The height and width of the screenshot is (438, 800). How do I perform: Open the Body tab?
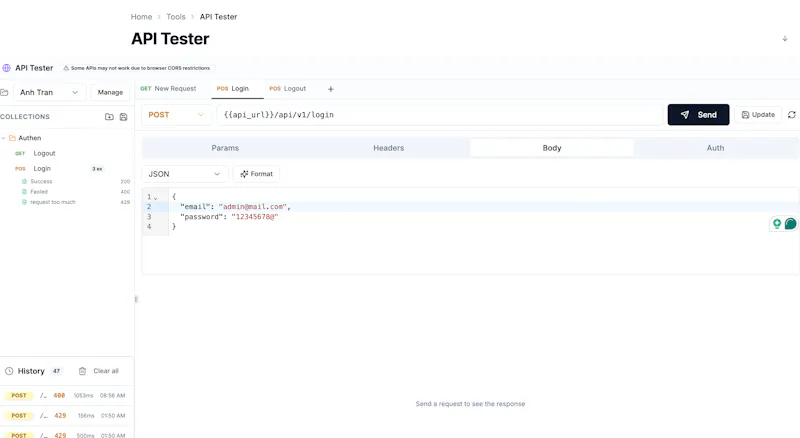(x=552, y=148)
